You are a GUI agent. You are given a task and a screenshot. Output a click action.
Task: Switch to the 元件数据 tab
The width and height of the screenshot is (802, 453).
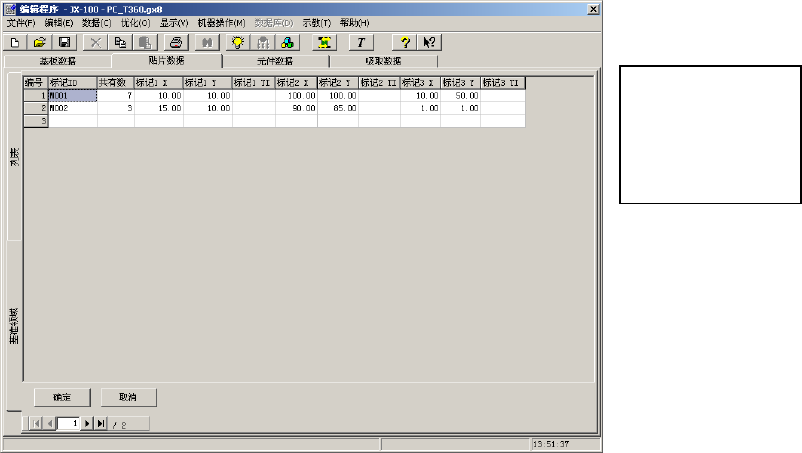point(272,61)
